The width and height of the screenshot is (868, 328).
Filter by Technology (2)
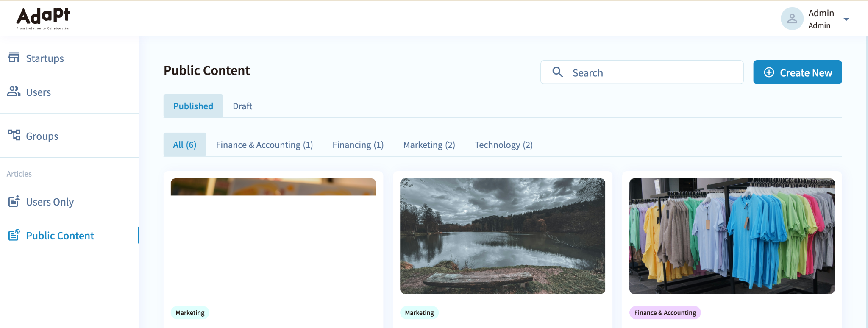504,145
